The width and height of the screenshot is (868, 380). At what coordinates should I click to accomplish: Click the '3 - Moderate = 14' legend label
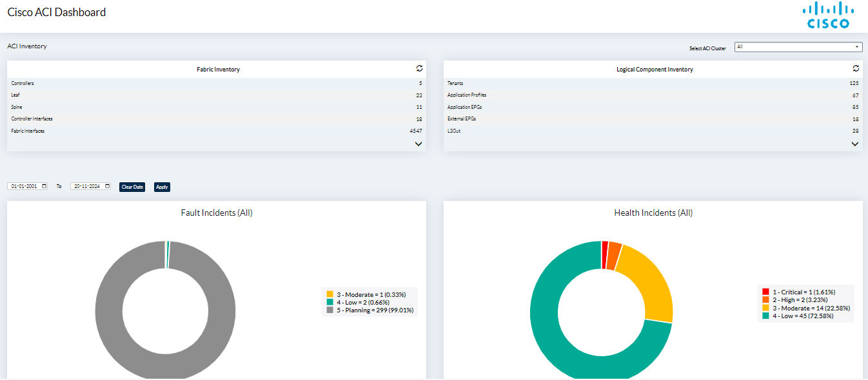[812, 308]
